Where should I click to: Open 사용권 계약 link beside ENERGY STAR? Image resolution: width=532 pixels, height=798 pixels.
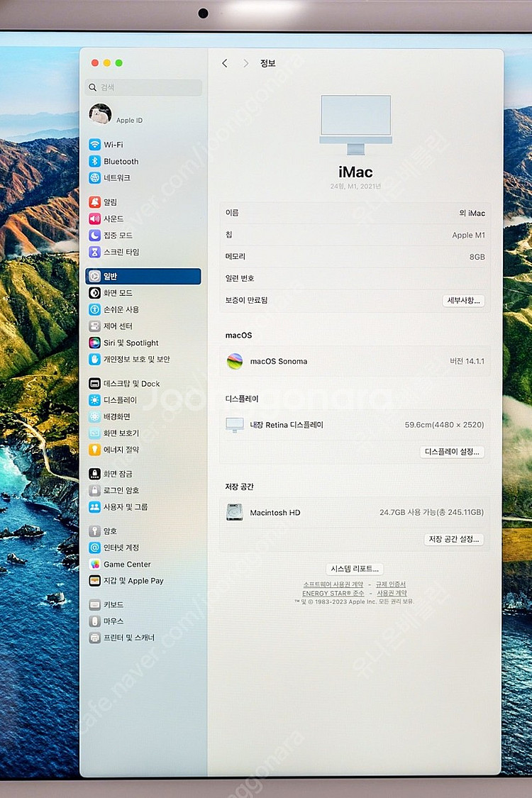click(392, 594)
